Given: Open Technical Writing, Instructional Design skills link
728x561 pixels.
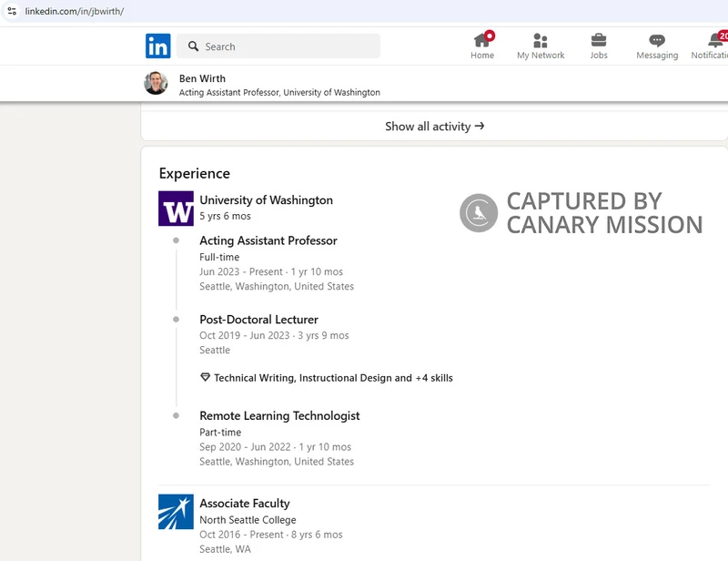Looking at the screenshot, I should [333, 378].
